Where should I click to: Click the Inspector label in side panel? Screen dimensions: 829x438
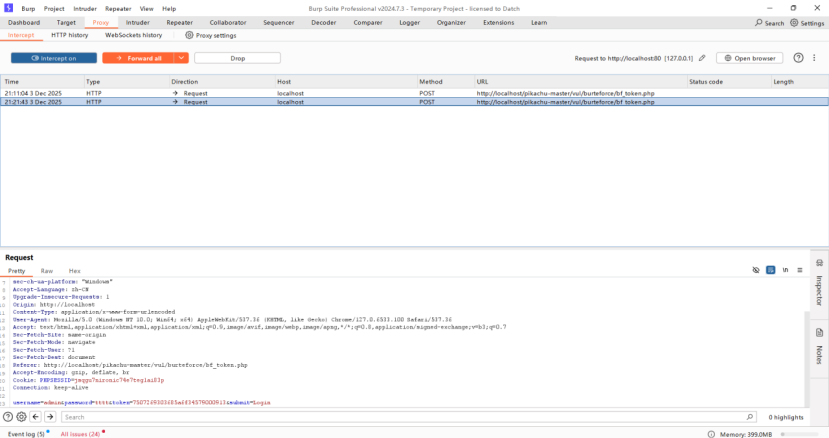[819, 290]
